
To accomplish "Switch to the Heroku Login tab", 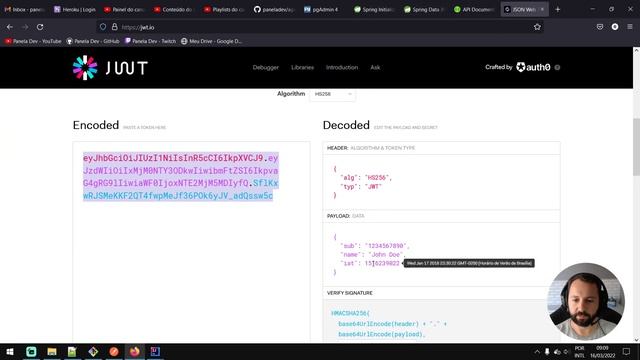I will [75, 9].
